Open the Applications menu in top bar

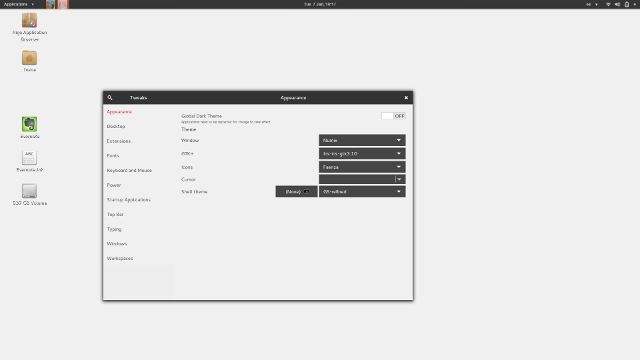(18, 4)
